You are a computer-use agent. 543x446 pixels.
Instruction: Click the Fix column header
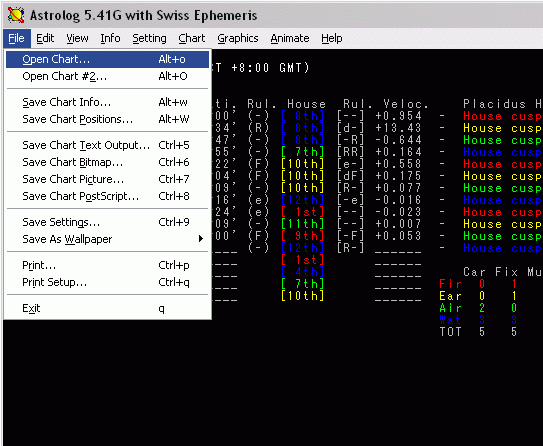506,272
